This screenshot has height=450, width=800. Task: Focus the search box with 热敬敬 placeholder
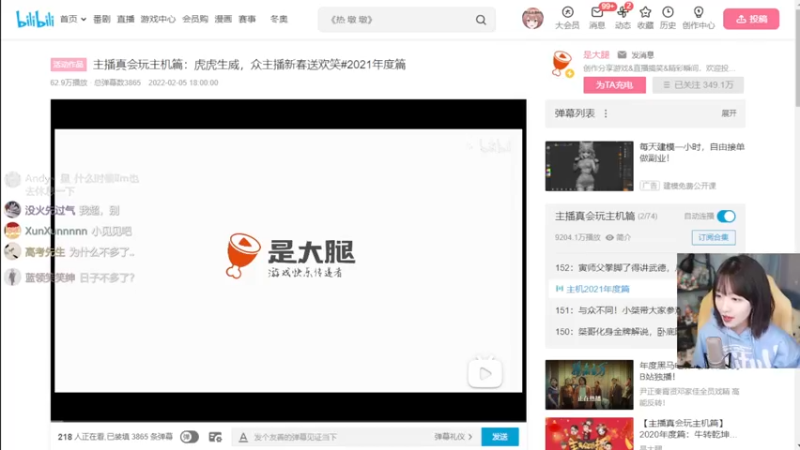tap(398, 20)
